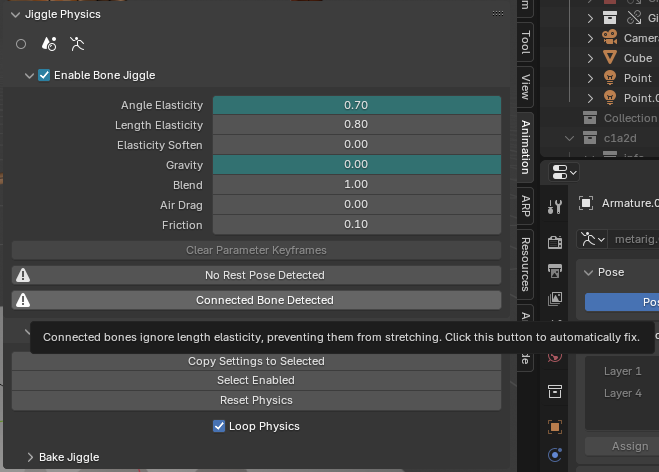659x472 pixels.
Task: Click the Connected Bone Detected fix button
Action: click(x=256, y=301)
